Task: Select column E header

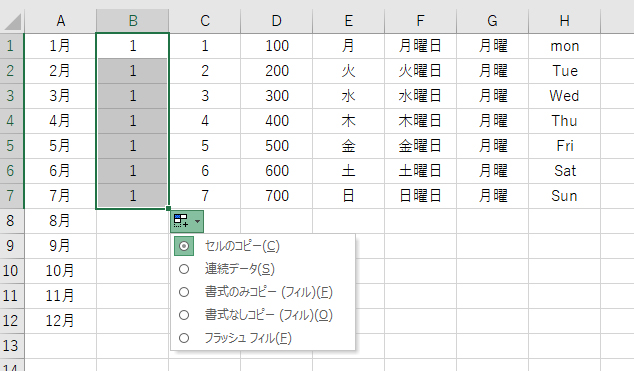Action: coord(349,21)
